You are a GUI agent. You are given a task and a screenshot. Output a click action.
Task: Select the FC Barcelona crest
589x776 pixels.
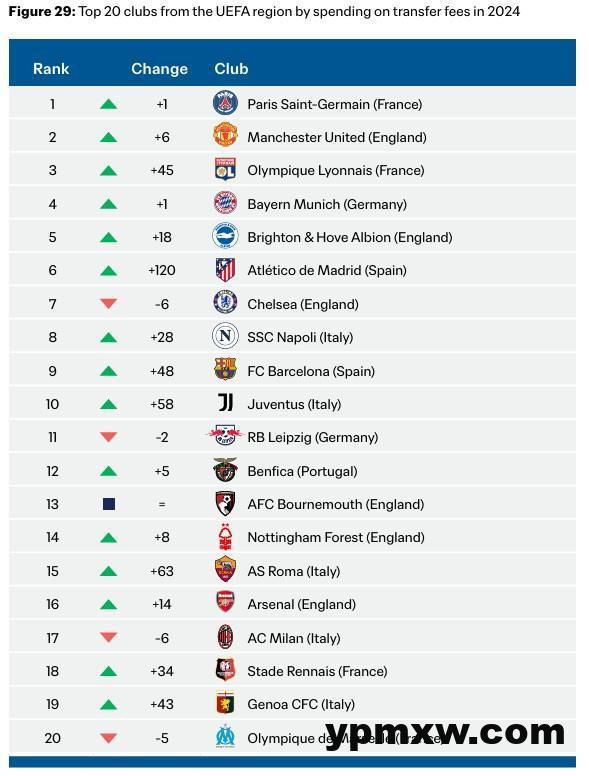225,370
